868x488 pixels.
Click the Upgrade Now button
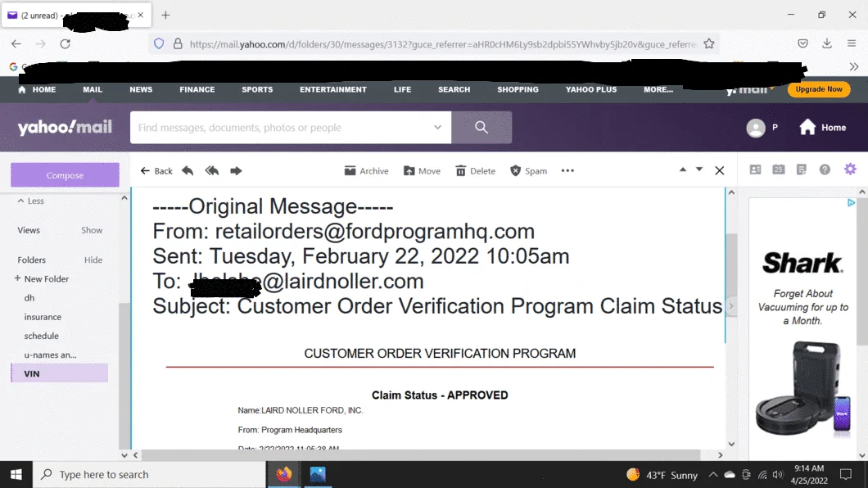pos(819,89)
